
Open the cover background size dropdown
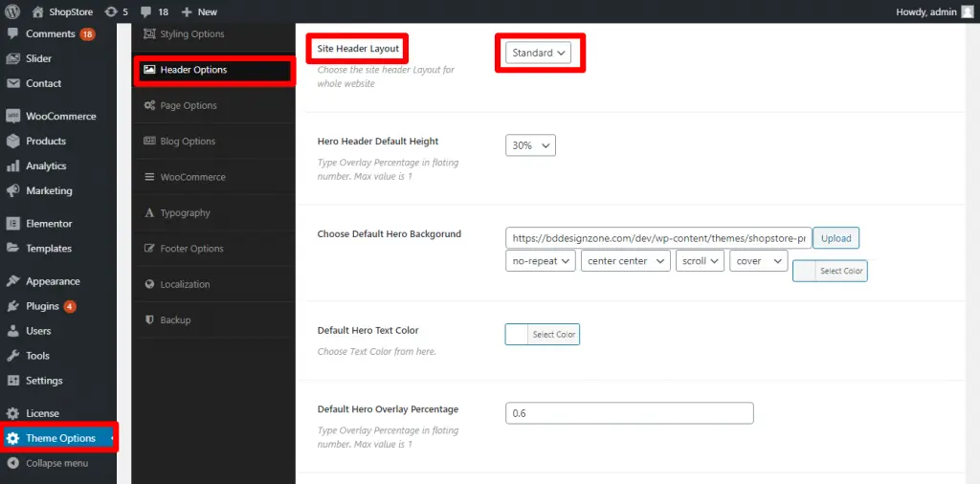tap(758, 261)
